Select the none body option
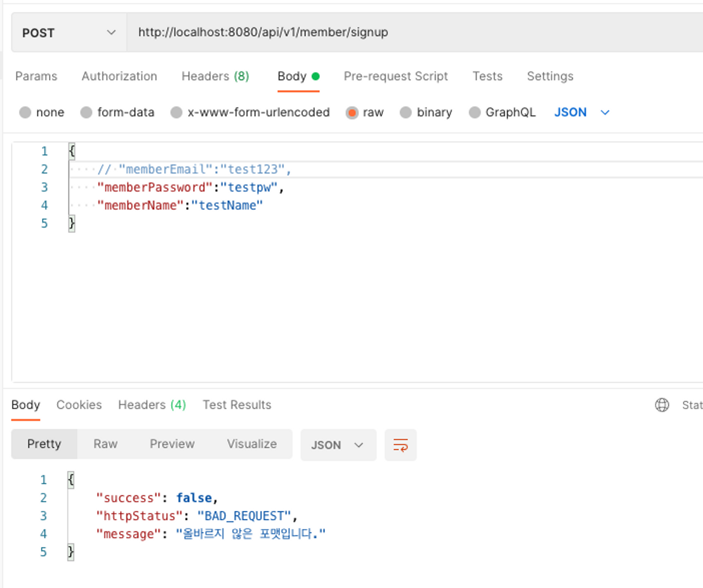This screenshot has width=703, height=588. [25, 113]
